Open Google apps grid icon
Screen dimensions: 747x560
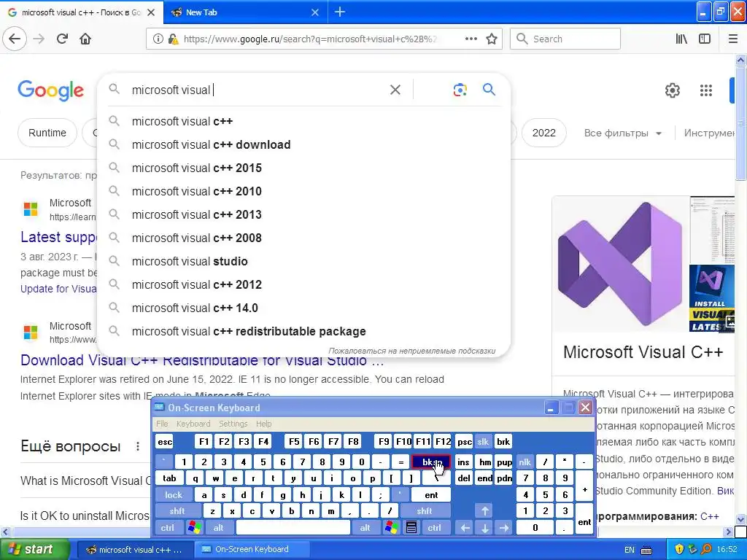coord(706,90)
